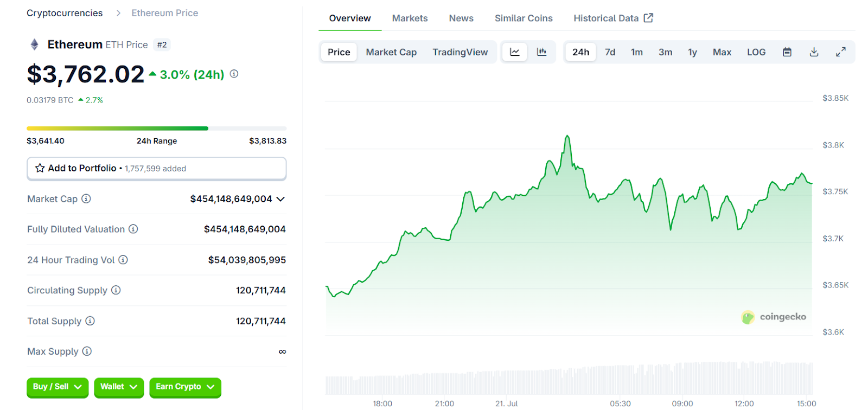Viewport: 868px width, 410px height.
Task: Set chart range to 1m
Action: tap(637, 52)
